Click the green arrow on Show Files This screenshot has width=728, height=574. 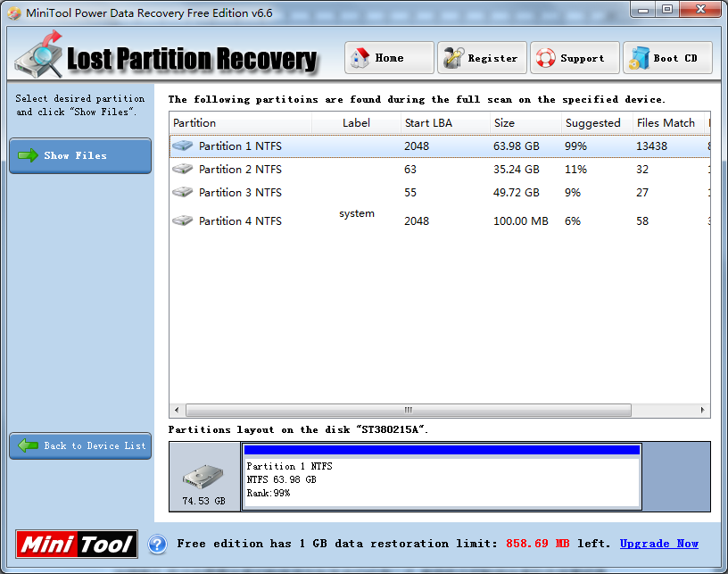[x=28, y=155]
